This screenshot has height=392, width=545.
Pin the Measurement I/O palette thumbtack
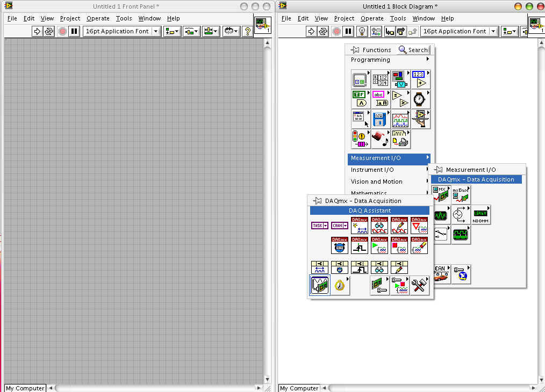[438, 170]
